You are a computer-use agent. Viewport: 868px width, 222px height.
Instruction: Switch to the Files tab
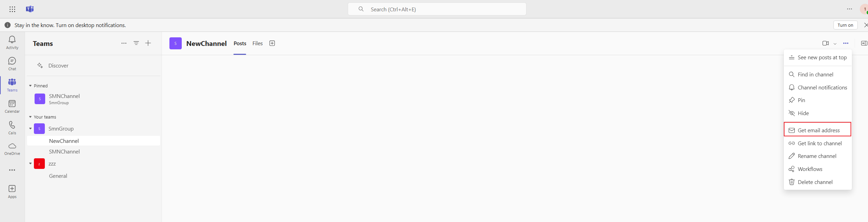(x=257, y=44)
